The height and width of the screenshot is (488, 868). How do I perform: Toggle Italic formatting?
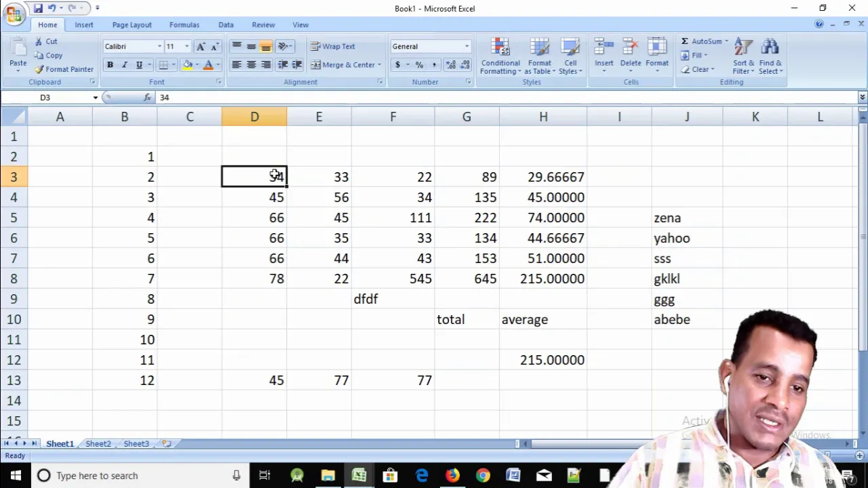[125, 65]
